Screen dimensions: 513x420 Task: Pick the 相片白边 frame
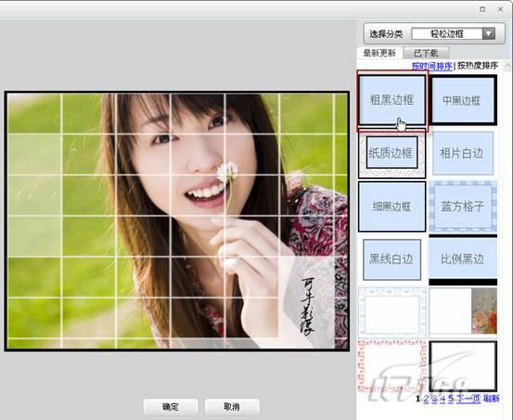click(x=463, y=153)
